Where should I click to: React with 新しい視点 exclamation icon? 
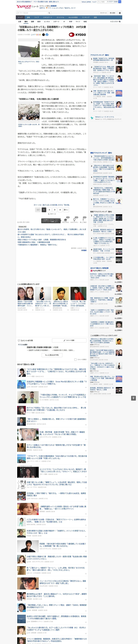(x=83, y=220)
